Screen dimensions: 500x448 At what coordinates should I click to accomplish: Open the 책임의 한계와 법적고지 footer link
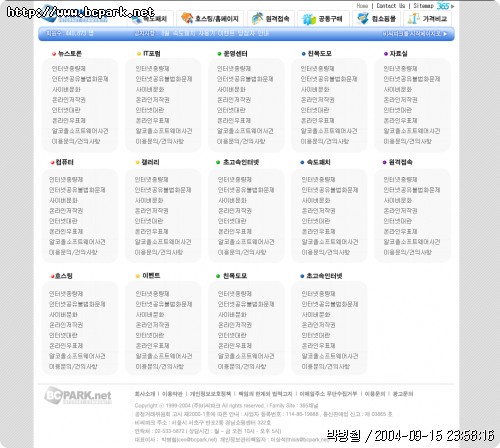265,394
